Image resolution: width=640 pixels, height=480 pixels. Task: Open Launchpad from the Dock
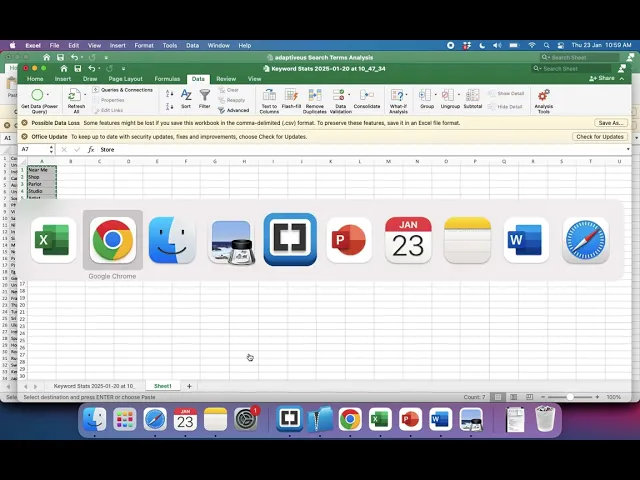tap(124, 419)
